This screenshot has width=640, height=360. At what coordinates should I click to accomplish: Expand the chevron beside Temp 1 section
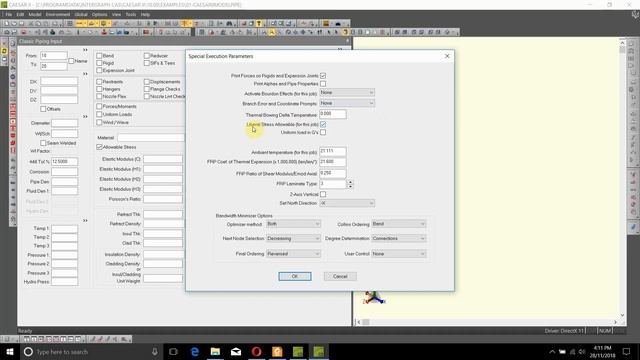coord(85,220)
